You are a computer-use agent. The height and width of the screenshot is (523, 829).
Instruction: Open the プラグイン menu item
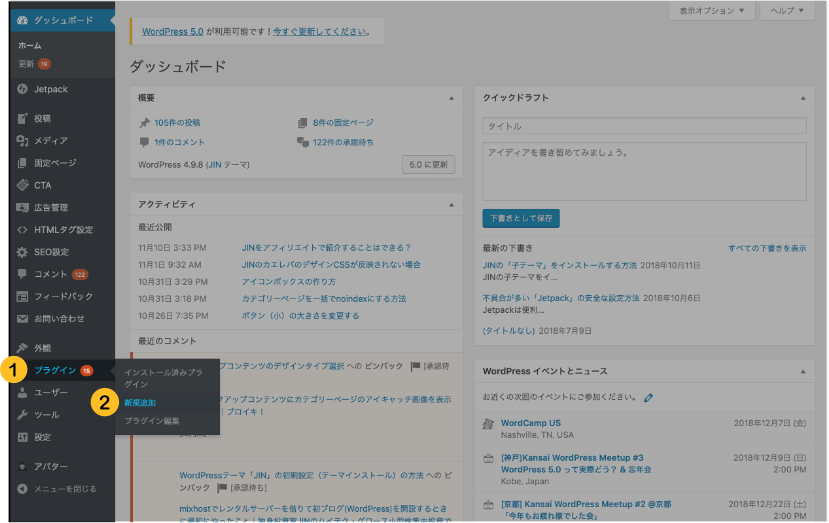(55, 370)
